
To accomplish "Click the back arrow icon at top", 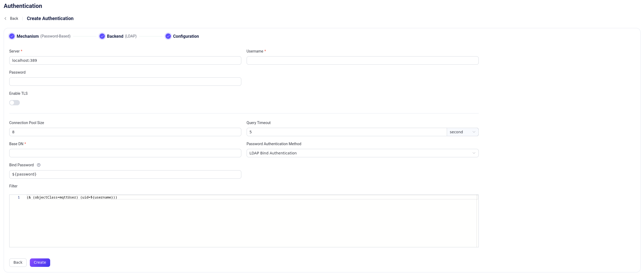I will point(5,18).
